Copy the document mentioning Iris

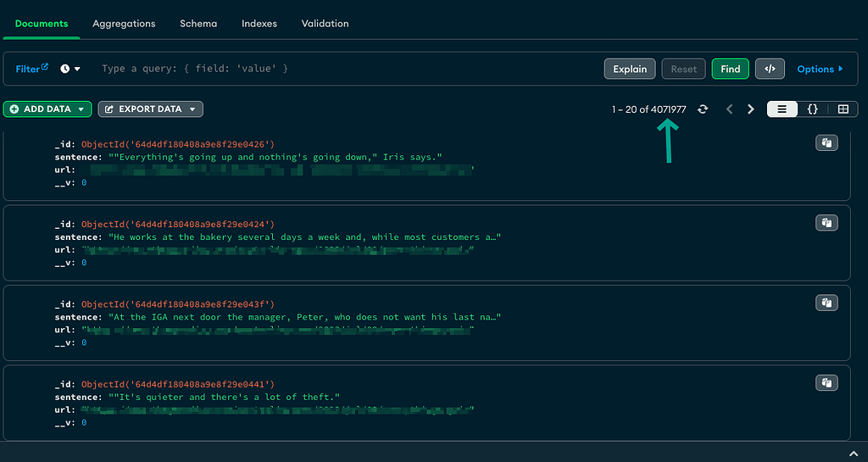click(x=826, y=143)
